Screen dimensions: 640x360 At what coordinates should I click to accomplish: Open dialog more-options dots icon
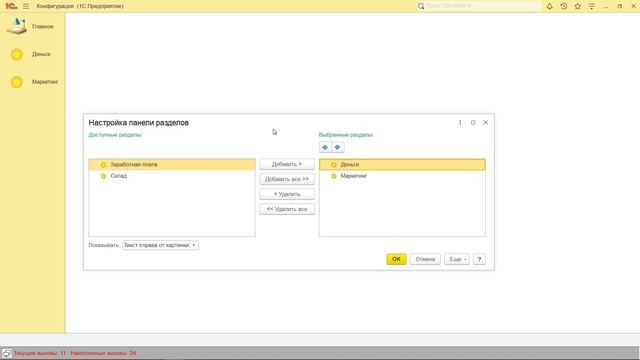pyautogui.click(x=460, y=122)
